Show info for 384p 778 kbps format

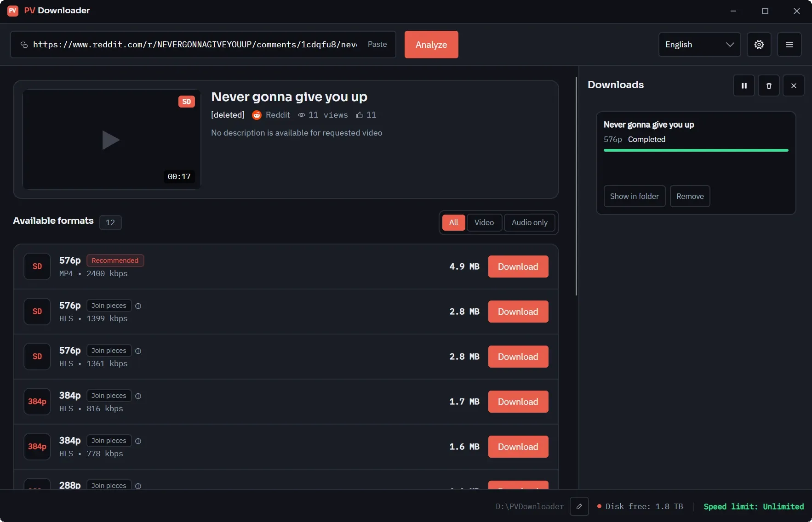(x=138, y=441)
